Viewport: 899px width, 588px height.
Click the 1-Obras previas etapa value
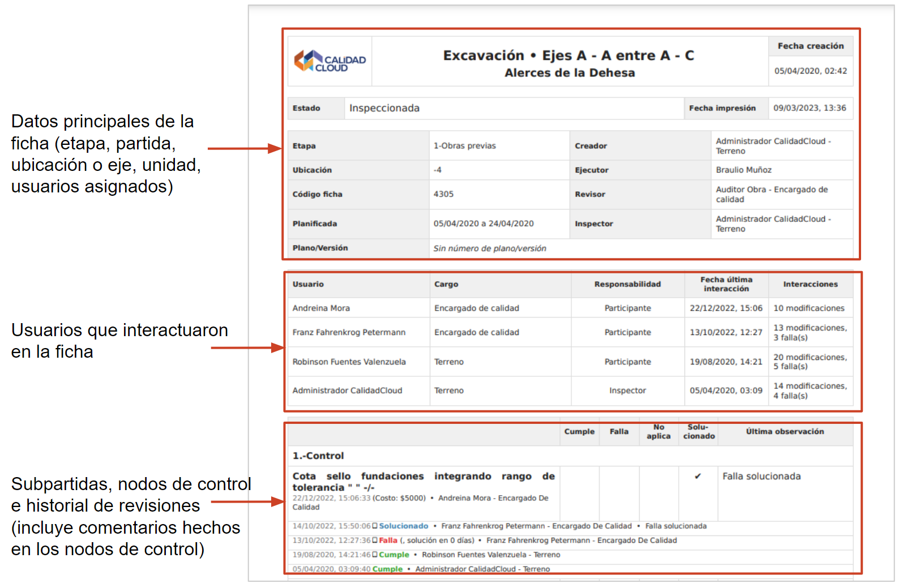tap(465, 146)
